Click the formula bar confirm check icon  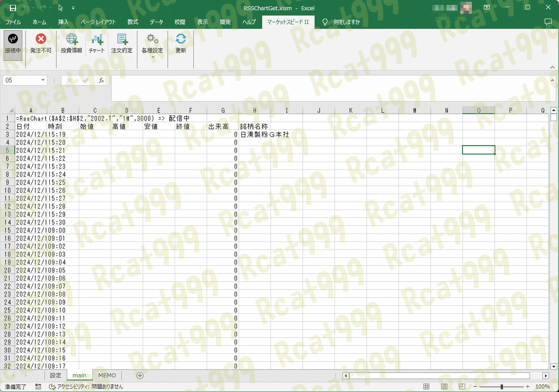[85, 81]
